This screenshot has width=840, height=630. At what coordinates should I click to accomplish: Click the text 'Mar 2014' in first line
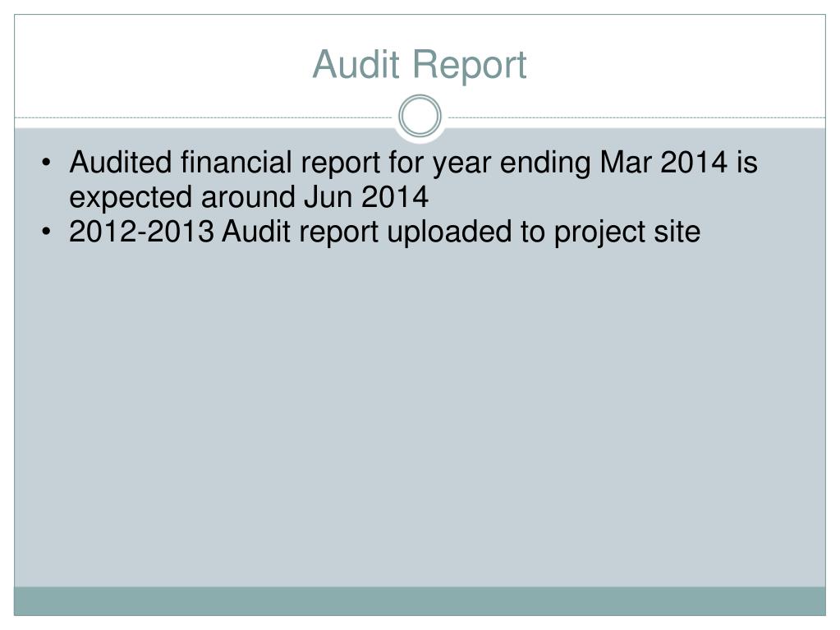click(663, 162)
